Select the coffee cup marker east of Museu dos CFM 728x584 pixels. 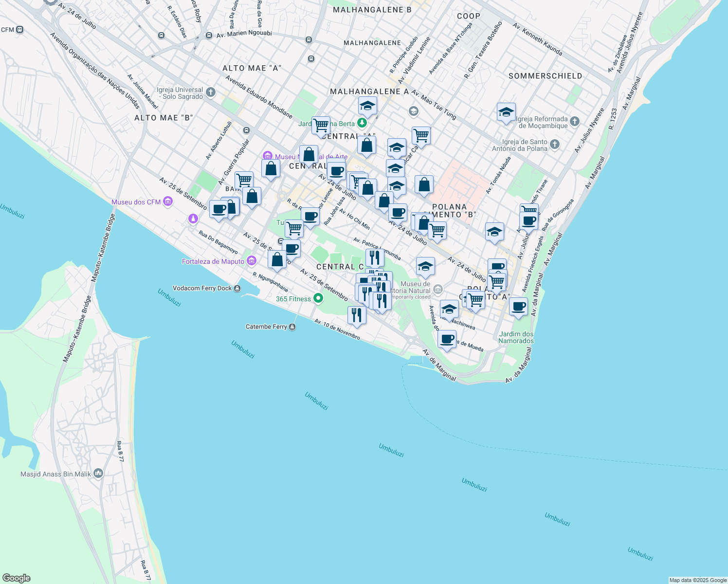(219, 209)
